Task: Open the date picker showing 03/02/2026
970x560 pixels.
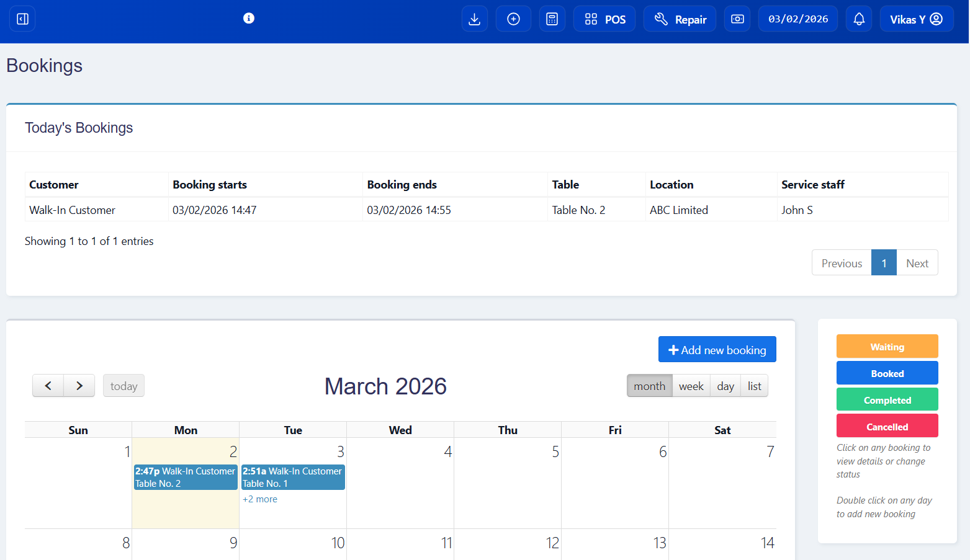Action: pos(798,19)
